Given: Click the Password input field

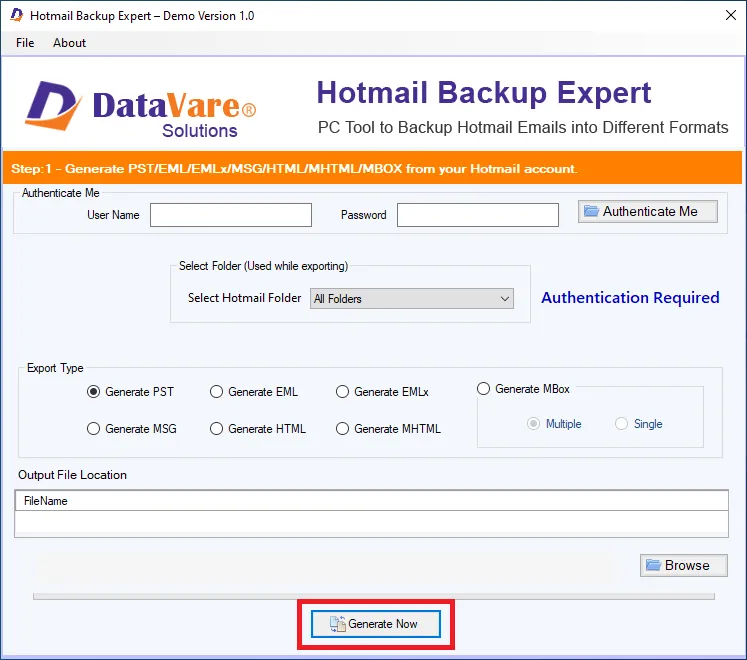Looking at the screenshot, I should [x=478, y=215].
